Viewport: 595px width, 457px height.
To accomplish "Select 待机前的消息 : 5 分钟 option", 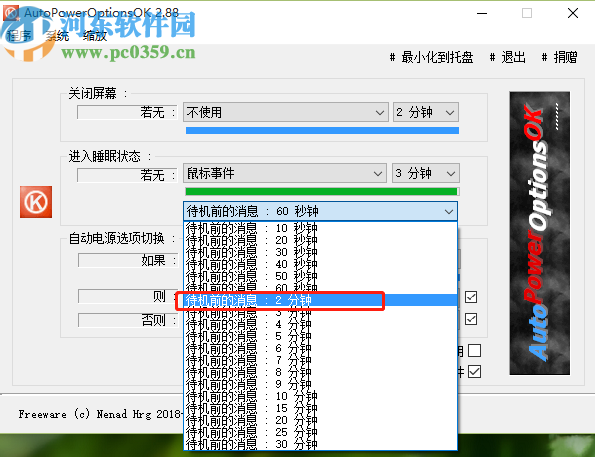I will pyautogui.click(x=321, y=336).
